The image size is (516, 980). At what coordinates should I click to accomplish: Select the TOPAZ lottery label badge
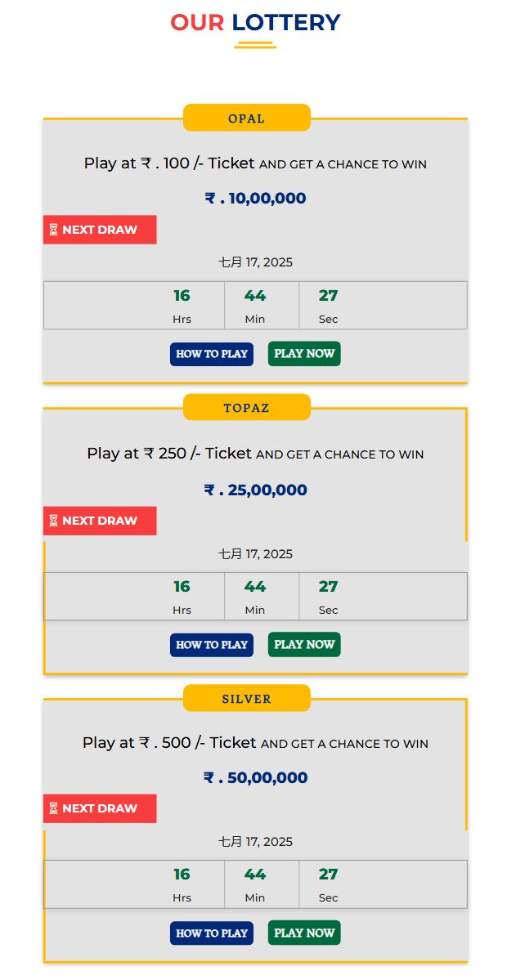tap(247, 407)
